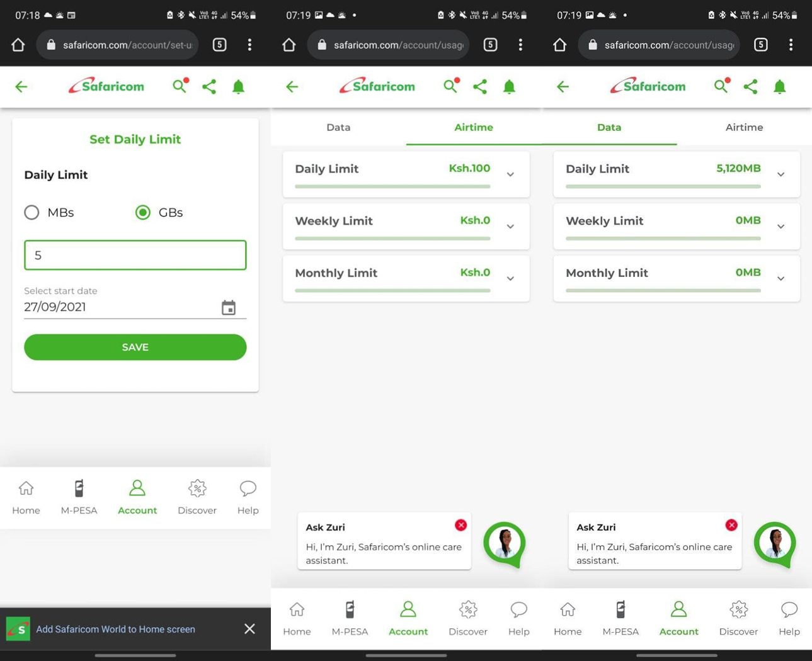Tap Daily Limit 5,120MB progress bar
This screenshot has height=661, width=812.
(663, 186)
